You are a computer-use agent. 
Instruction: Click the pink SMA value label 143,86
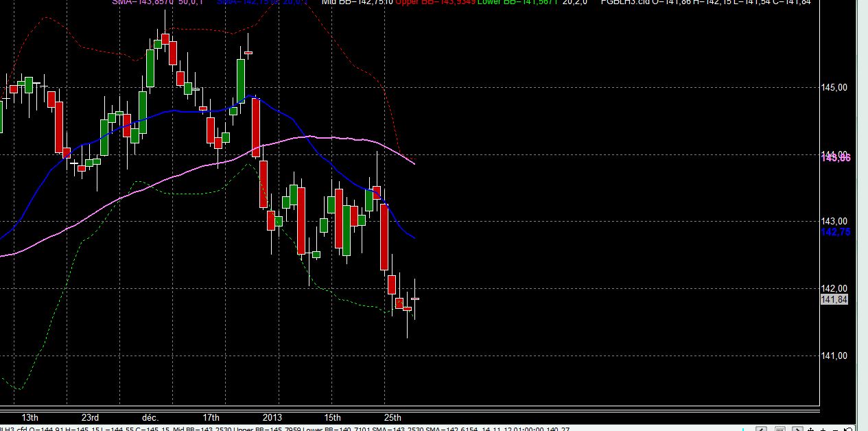coord(836,158)
